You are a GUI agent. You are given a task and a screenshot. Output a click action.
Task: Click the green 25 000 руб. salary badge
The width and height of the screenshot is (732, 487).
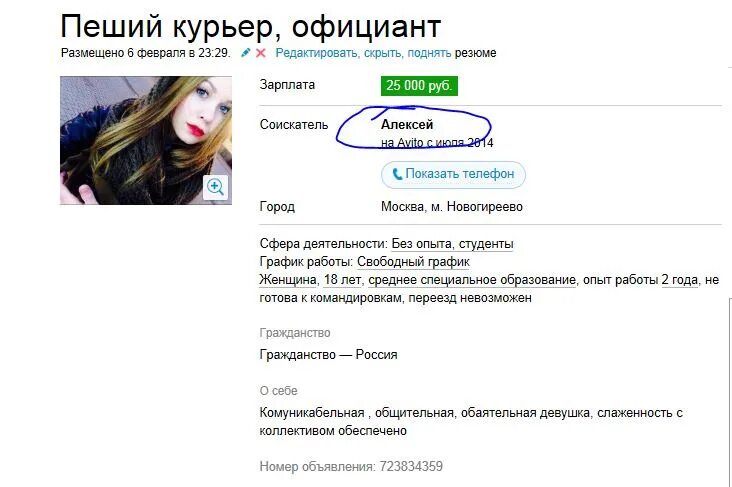pos(419,85)
